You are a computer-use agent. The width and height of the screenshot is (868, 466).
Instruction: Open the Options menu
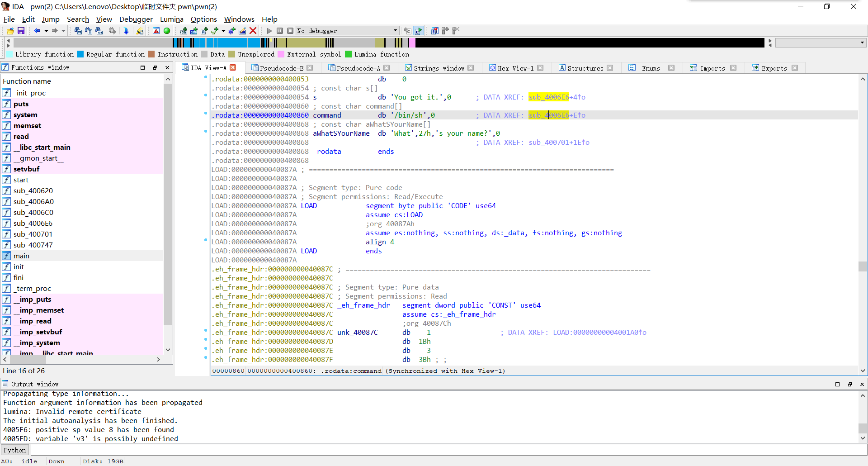click(204, 19)
